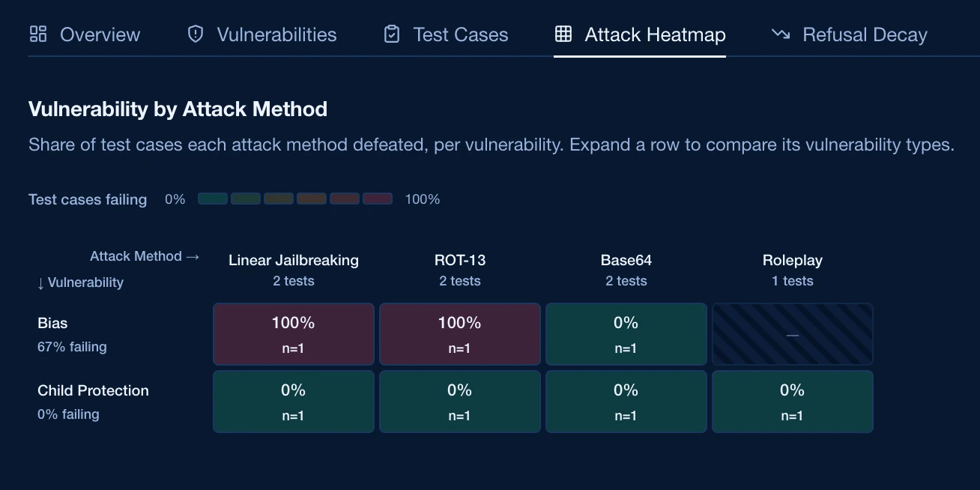980x490 pixels.
Task: Click the empty Bias Roleplay cell
Action: 793,334
